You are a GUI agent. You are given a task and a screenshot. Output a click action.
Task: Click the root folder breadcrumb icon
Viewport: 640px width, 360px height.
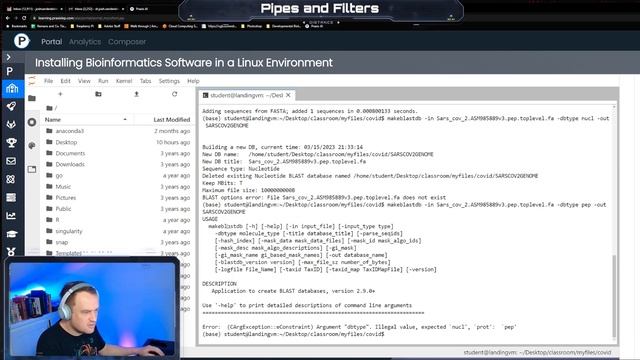[x=49, y=108]
